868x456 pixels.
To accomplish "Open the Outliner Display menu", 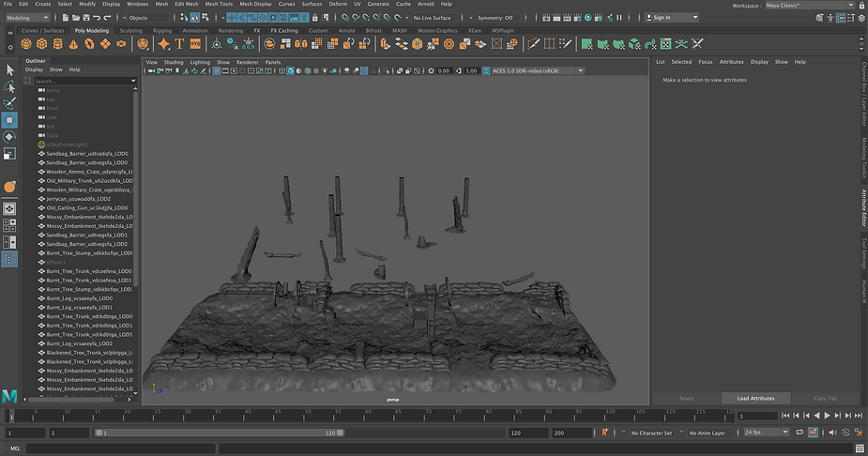I will (x=34, y=69).
